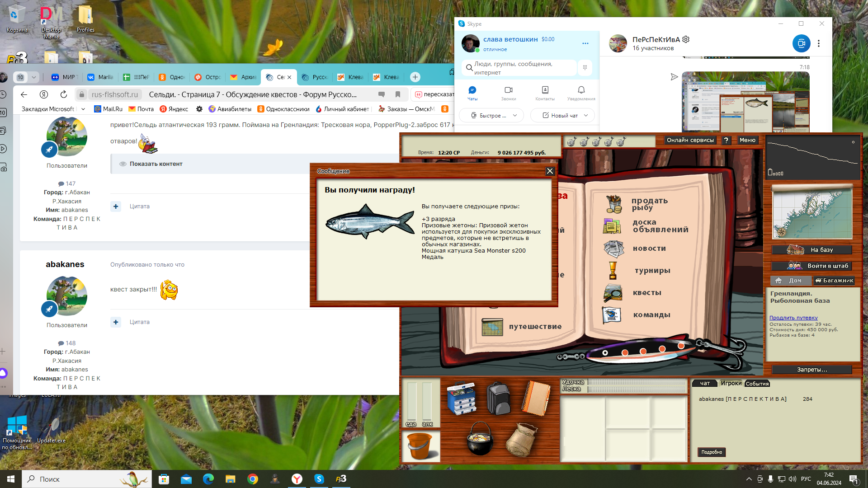Expand the Быстрое dropdown in Skype
Image resolution: width=868 pixels, height=488 pixels.
[514, 116]
